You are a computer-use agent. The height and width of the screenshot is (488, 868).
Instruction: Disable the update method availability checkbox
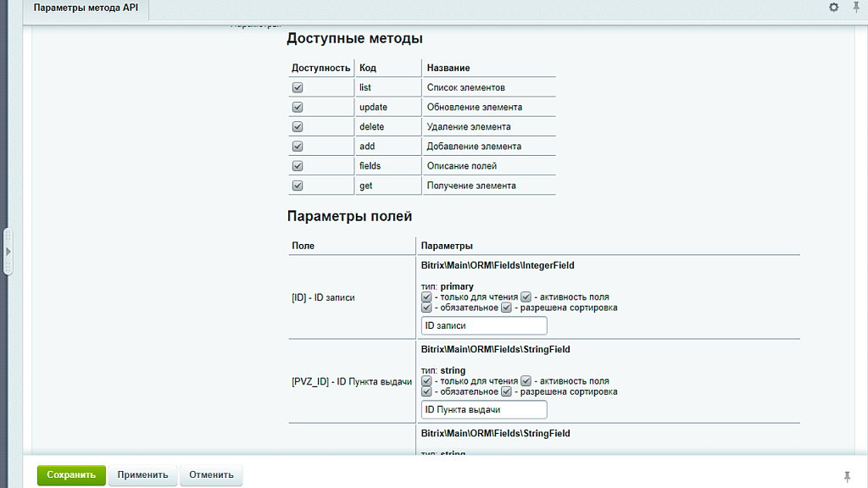297,107
